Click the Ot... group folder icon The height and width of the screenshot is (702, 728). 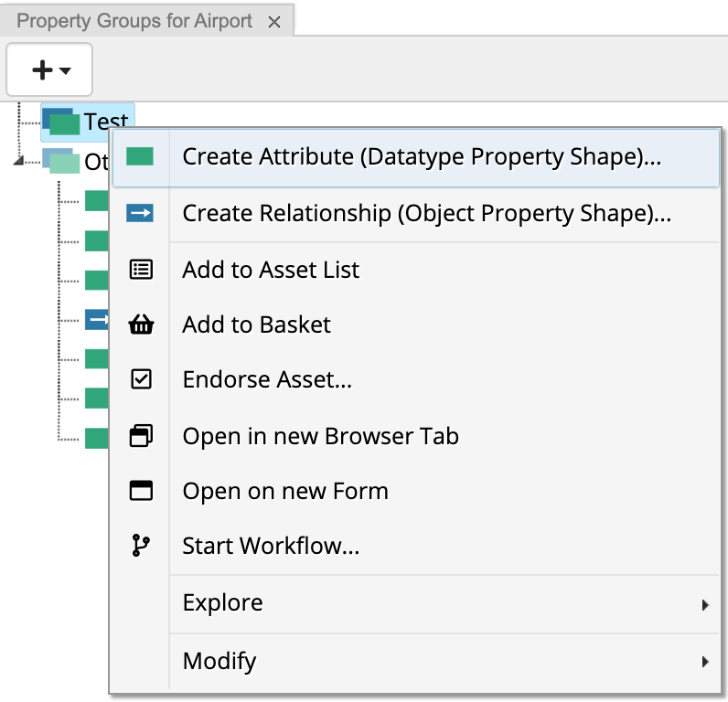(x=61, y=161)
